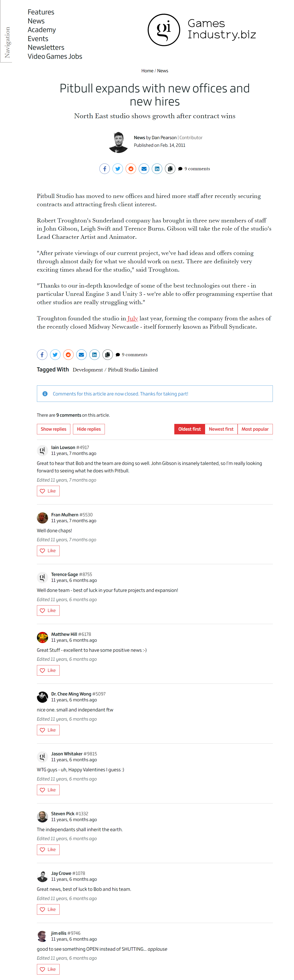Share article on Facebook from top share bar
The image size is (294, 980).
click(x=105, y=168)
